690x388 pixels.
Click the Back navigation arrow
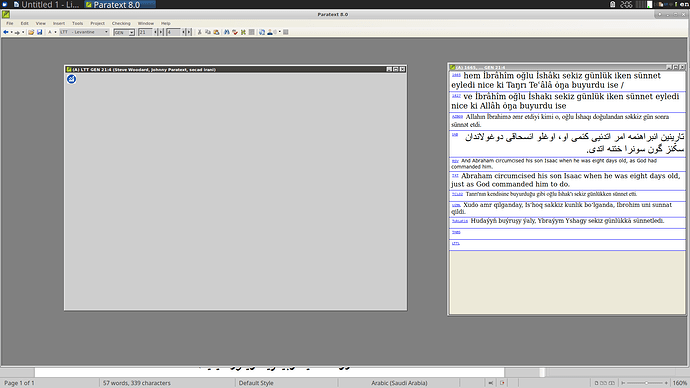click(6, 32)
